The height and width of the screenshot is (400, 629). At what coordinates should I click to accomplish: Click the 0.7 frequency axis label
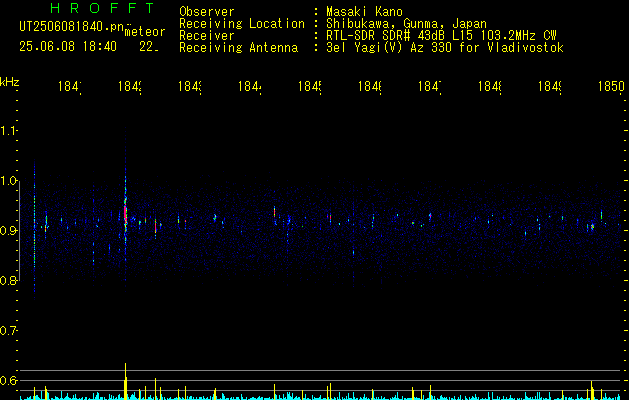9,331
